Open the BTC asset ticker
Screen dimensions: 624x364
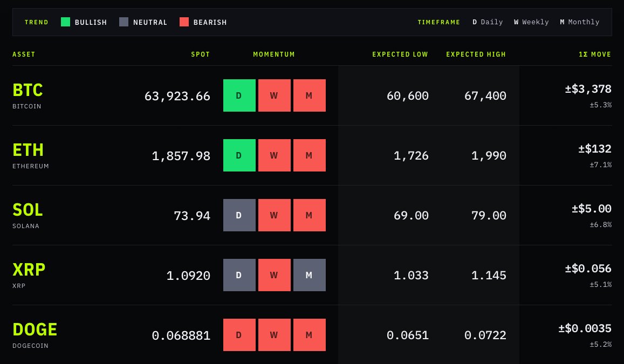tap(28, 90)
